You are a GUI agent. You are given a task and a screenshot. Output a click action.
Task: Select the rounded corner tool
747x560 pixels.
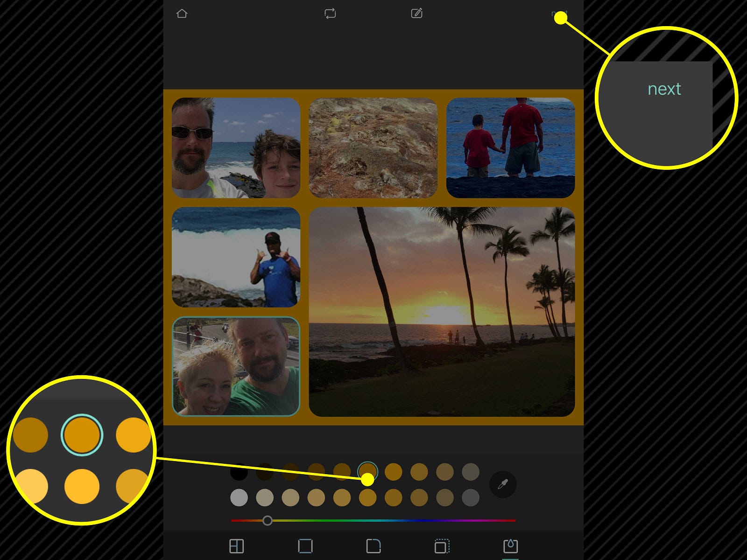click(373, 546)
